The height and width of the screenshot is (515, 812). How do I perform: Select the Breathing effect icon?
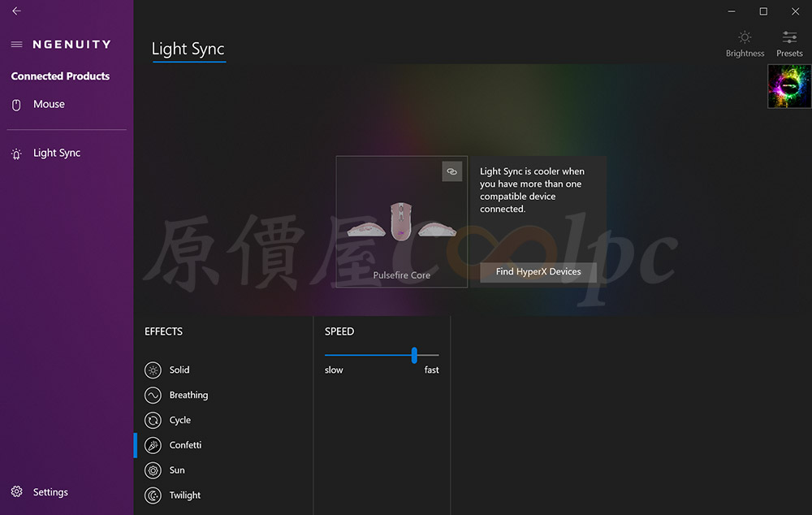(153, 396)
